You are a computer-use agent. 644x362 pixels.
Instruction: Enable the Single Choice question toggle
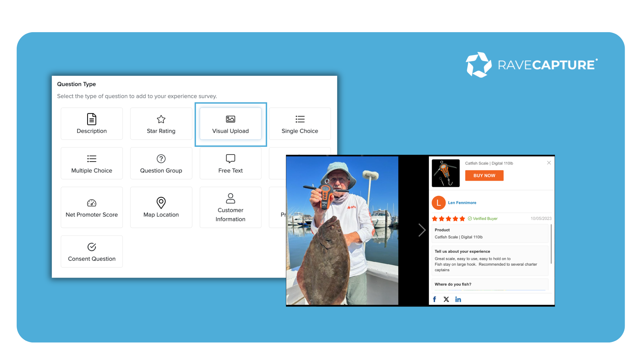point(300,124)
